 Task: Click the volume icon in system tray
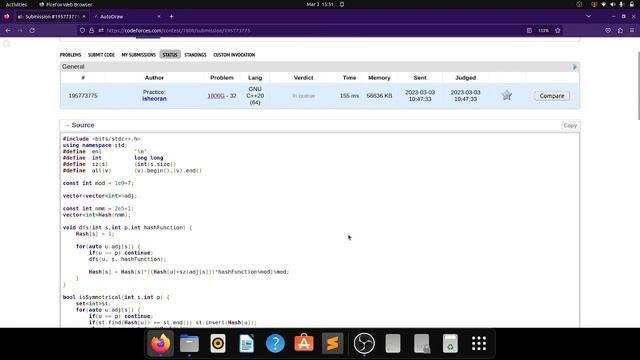pos(612,4)
